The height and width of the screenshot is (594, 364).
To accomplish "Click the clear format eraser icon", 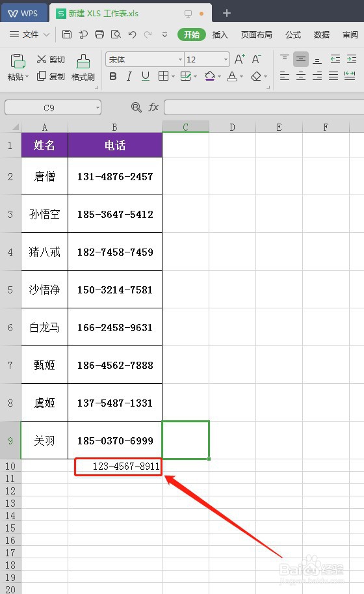I will [256, 76].
